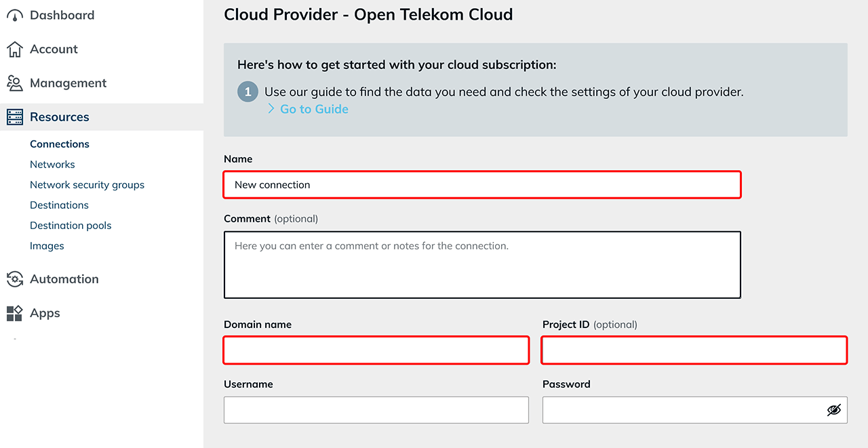This screenshot has width=868, height=448.
Task: Click the Resources server icon
Action: click(15, 117)
